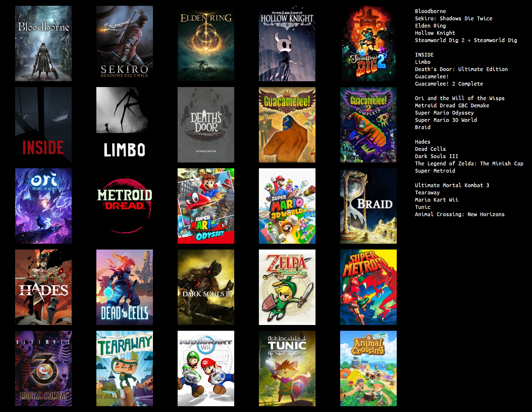The width and height of the screenshot is (532, 412).
Task: Select the Dark Souls III cover
Action: coord(206,287)
